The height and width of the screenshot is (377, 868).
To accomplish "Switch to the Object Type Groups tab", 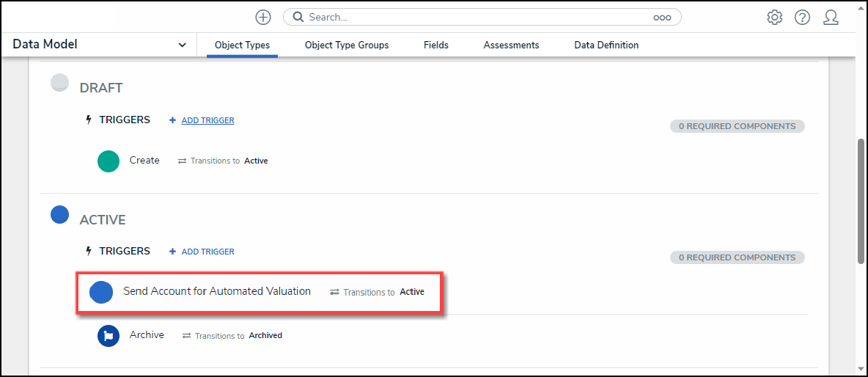I will pos(347,45).
